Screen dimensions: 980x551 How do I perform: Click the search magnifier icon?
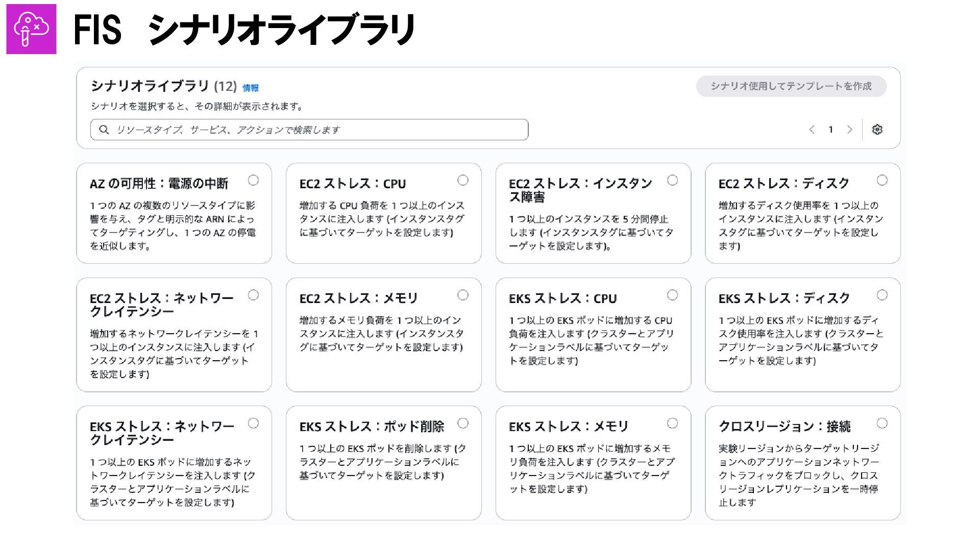(x=104, y=130)
